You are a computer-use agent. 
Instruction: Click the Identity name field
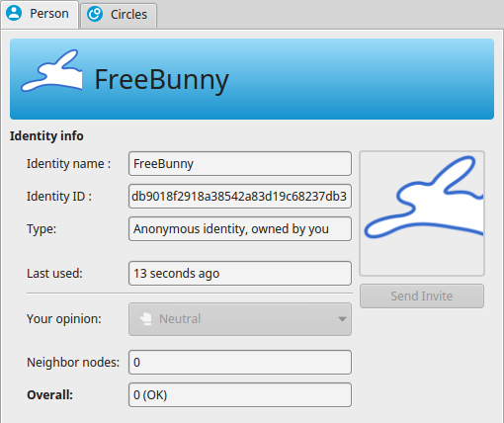(240, 163)
